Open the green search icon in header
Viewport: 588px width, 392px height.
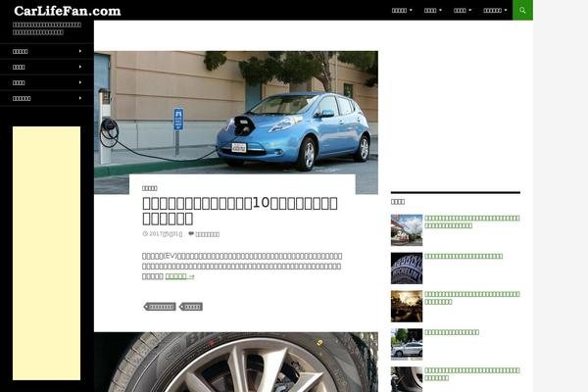coord(522,10)
